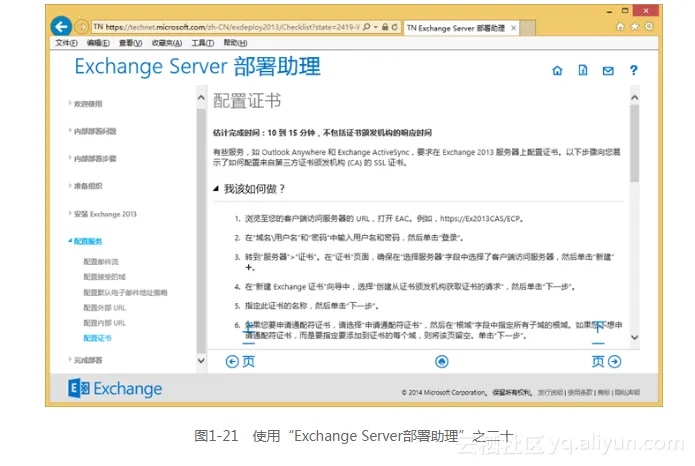Screen dimensions: 695x466
Task: Open the 文件(F) menu
Action: point(66,43)
